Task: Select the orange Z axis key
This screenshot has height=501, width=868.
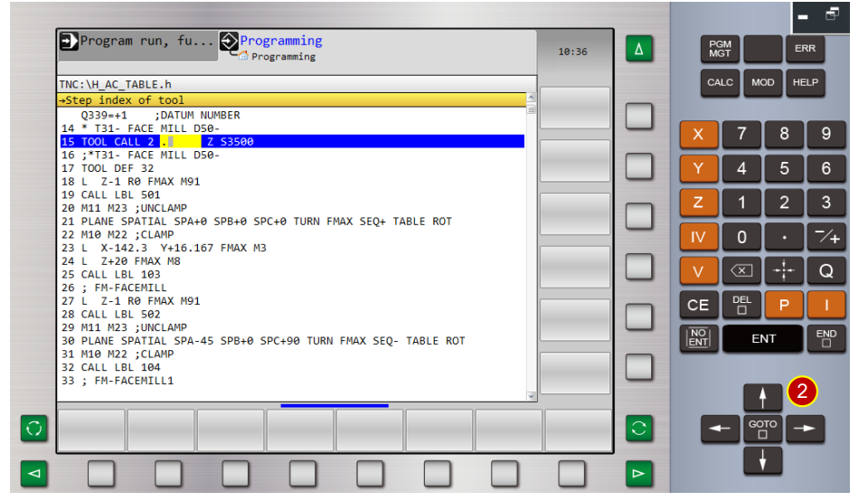Action: pos(699,203)
